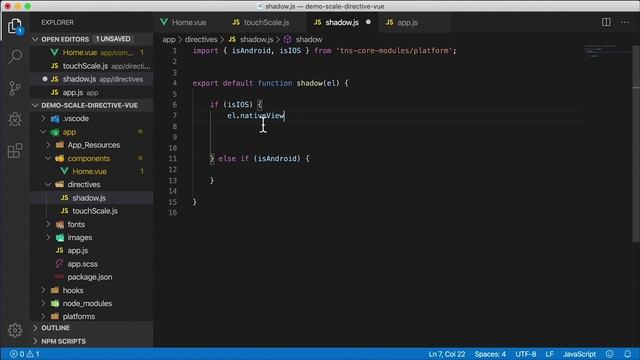Viewport: 640px width, 360px height.
Task: Open app.js file in app folder
Action: 92,251
